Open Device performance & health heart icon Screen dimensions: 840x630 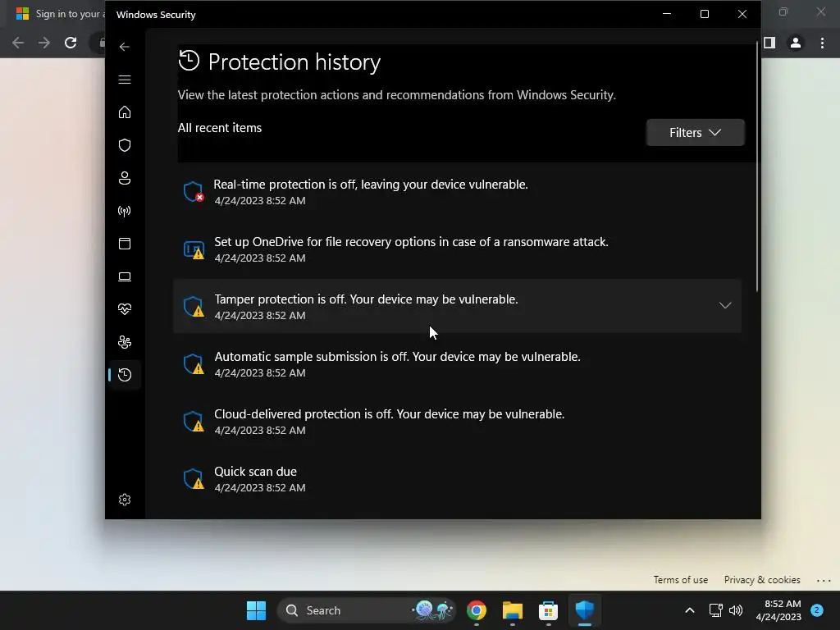[125, 309]
